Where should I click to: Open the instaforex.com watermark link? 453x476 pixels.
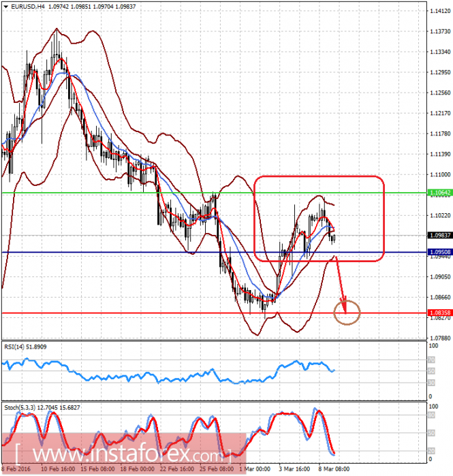point(124,454)
